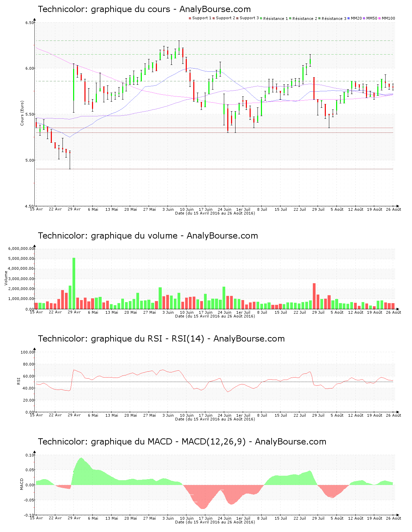Click the tall red volume bar before 29 Juil
This screenshot has width=412, height=532.
314,296
